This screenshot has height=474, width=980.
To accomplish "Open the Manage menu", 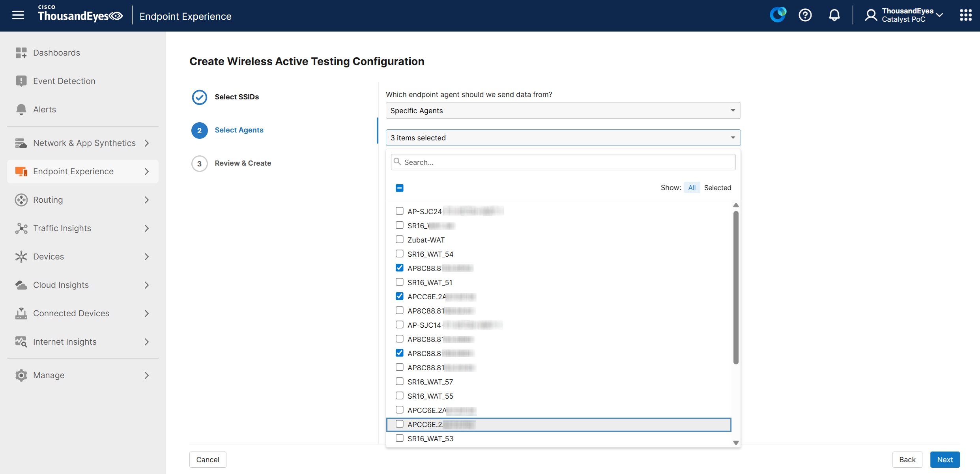I will (x=48, y=375).
